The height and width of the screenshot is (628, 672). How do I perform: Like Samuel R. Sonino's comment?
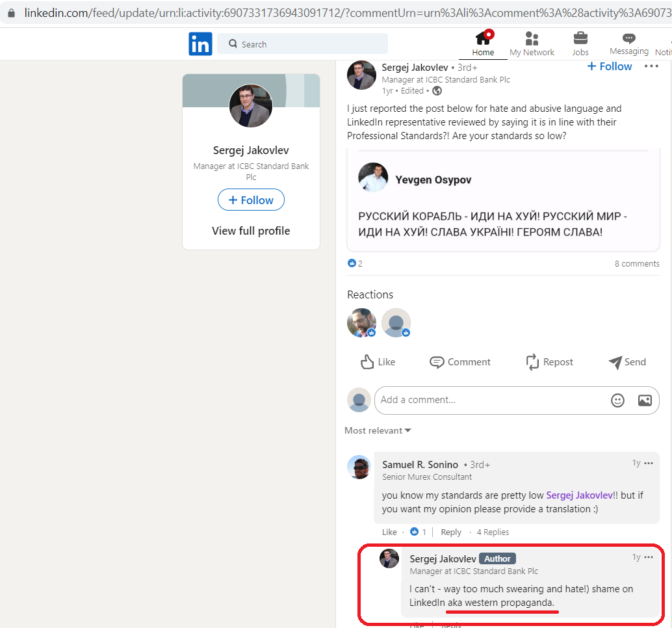click(x=389, y=532)
